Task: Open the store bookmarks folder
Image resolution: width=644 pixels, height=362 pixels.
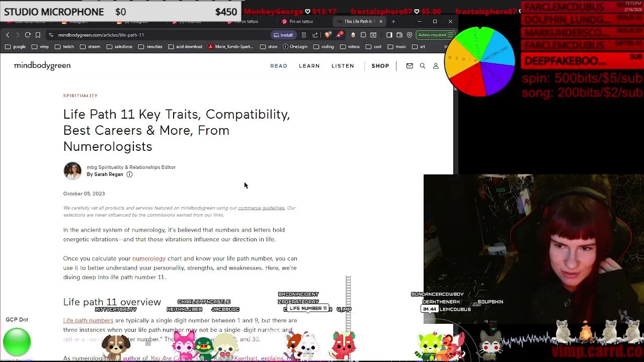Action: tap(269, 46)
